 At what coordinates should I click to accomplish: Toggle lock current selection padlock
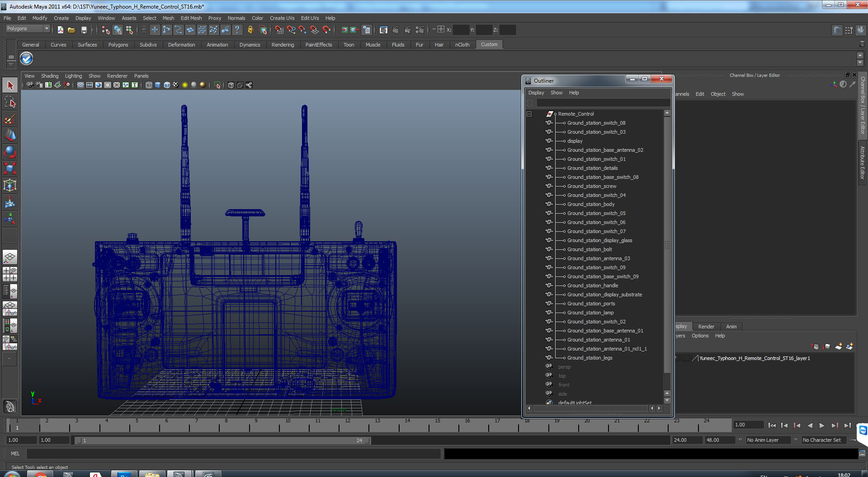pyautogui.click(x=250, y=30)
